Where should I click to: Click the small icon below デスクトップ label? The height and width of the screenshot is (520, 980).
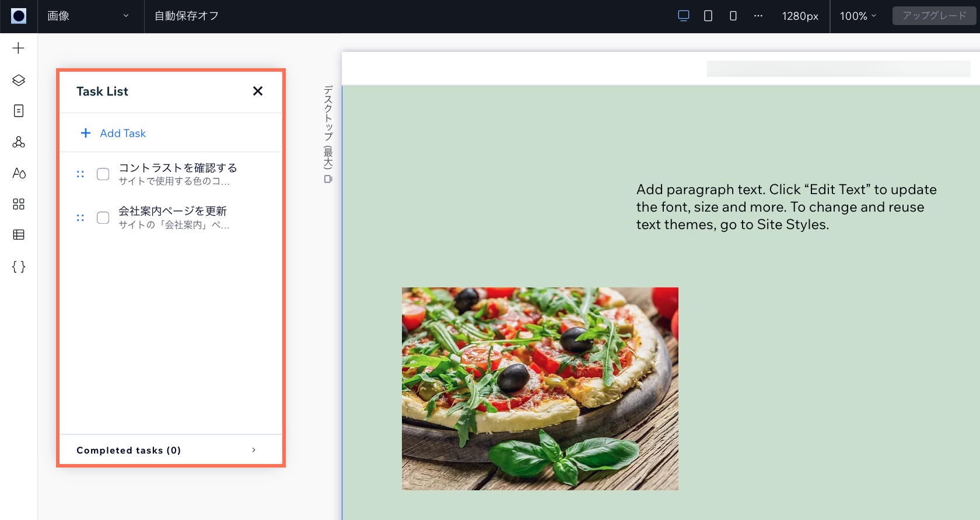[x=328, y=179]
